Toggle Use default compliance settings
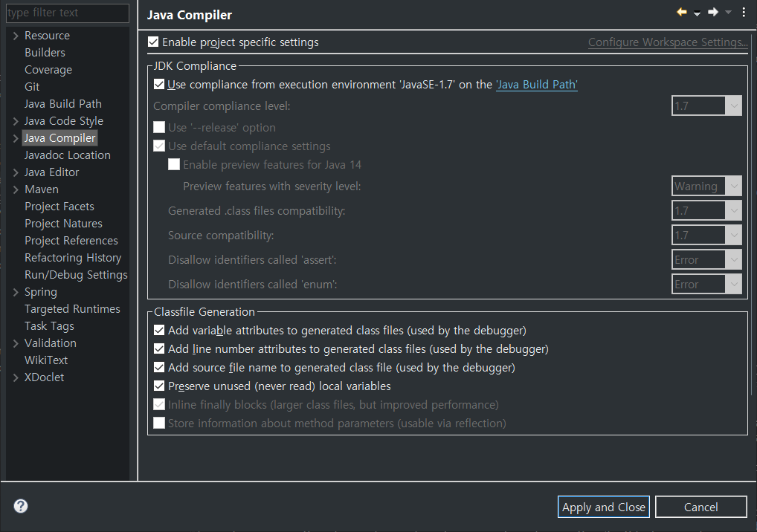Viewport: 757px width, 532px height. 159,146
